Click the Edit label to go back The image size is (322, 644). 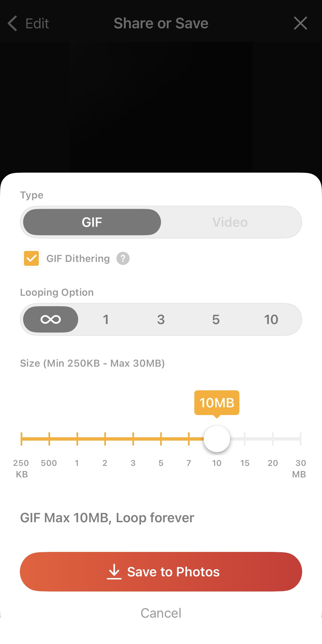[x=37, y=23]
